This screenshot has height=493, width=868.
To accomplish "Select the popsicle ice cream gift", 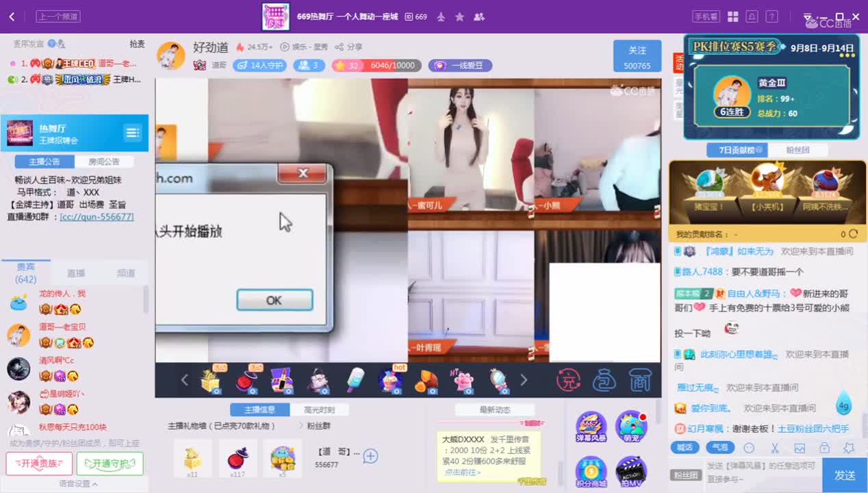I will (355, 380).
